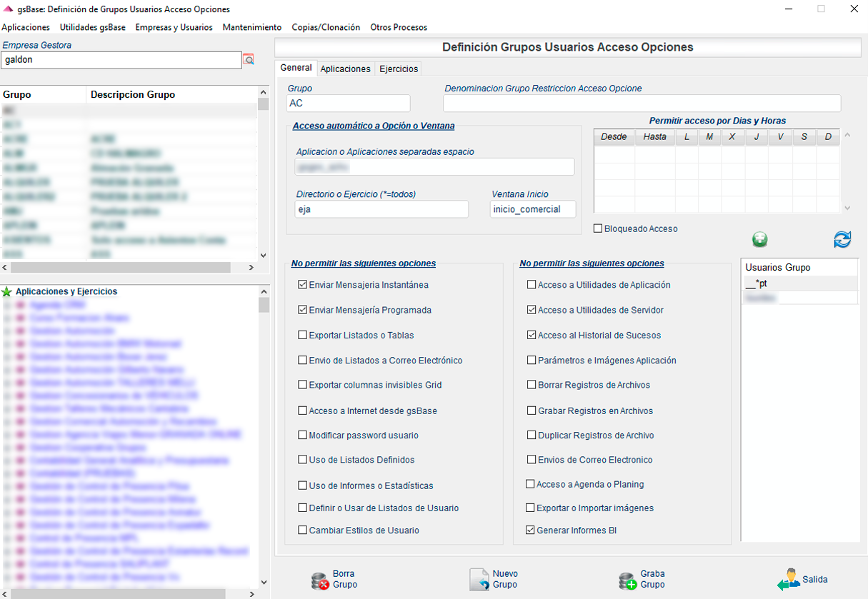868x599 pixels.
Task: Click inside the Ventana Inicio field
Action: coord(532,209)
